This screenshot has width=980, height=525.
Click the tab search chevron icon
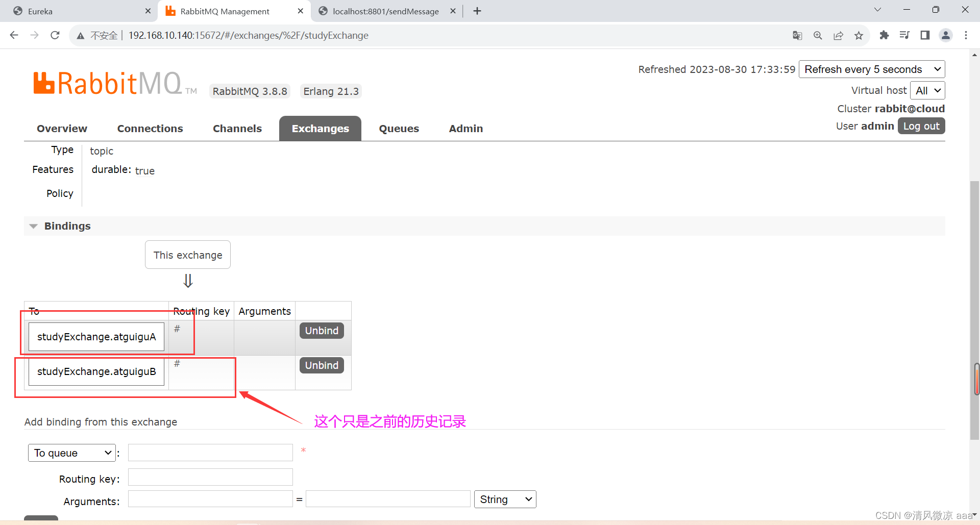tap(877, 10)
